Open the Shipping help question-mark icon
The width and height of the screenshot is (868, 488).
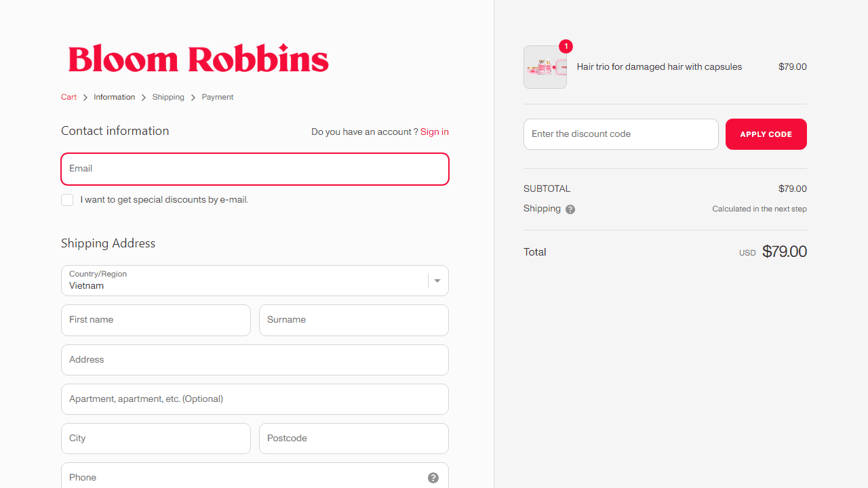coord(570,209)
